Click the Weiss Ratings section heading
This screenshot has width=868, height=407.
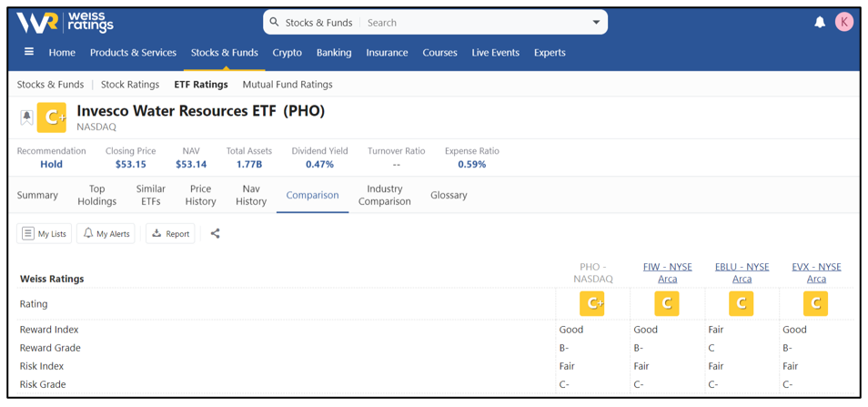click(52, 279)
